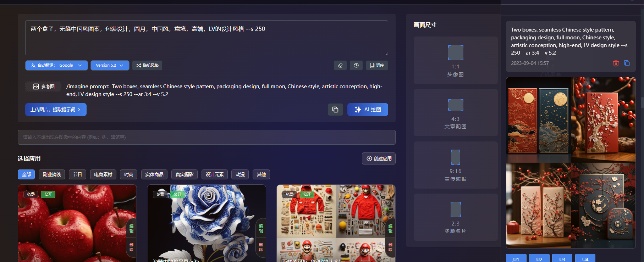Click the 选择应用 section heading

click(x=29, y=158)
